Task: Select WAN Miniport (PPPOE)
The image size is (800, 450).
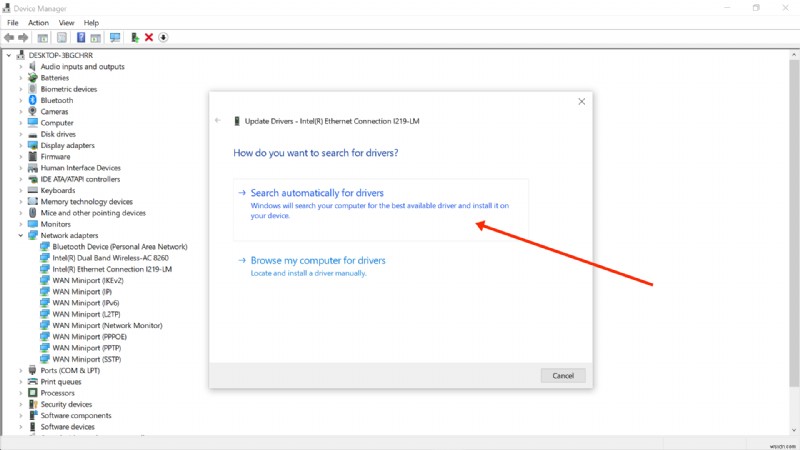Action: (89, 337)
